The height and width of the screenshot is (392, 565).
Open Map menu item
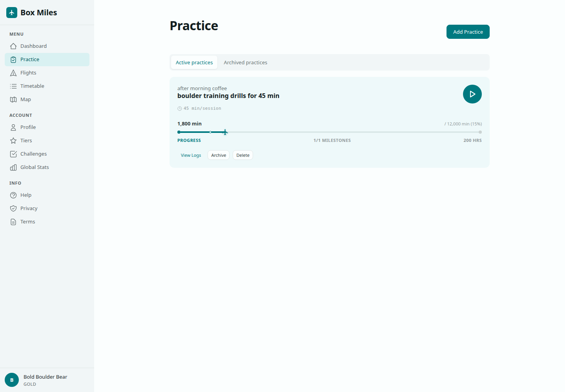(x=47, y=100)
